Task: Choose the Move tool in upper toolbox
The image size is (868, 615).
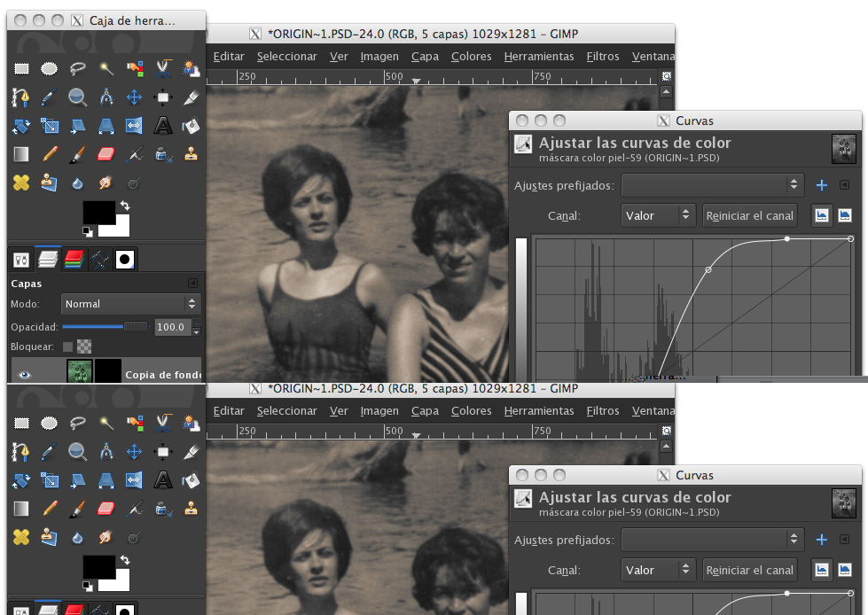Action: point(135,97)
